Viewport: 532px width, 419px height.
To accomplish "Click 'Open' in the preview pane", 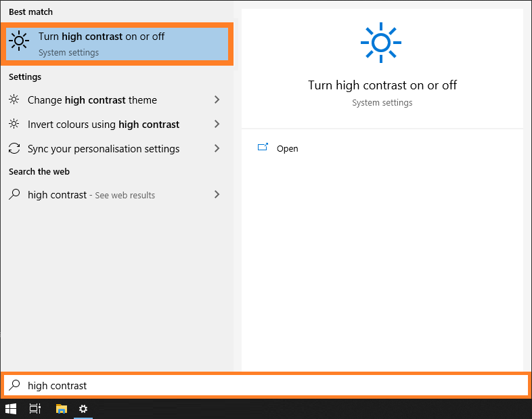I will click(x=287, y=149).
